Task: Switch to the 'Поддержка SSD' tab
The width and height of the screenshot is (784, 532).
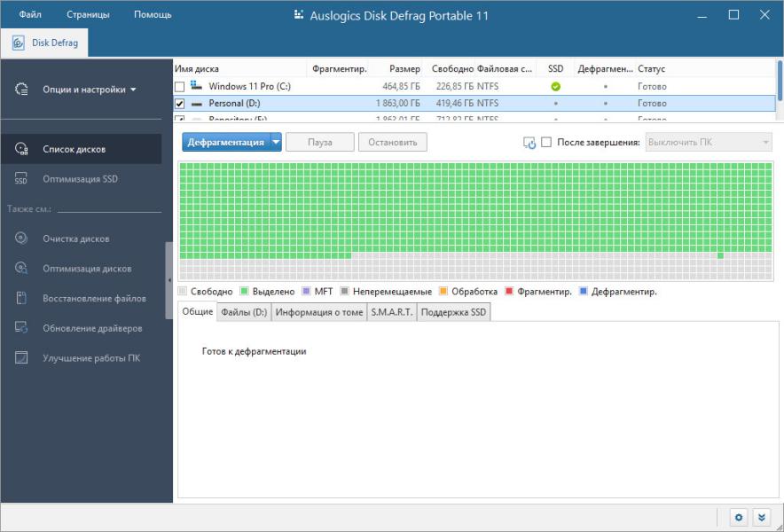Action: point(453,312)
